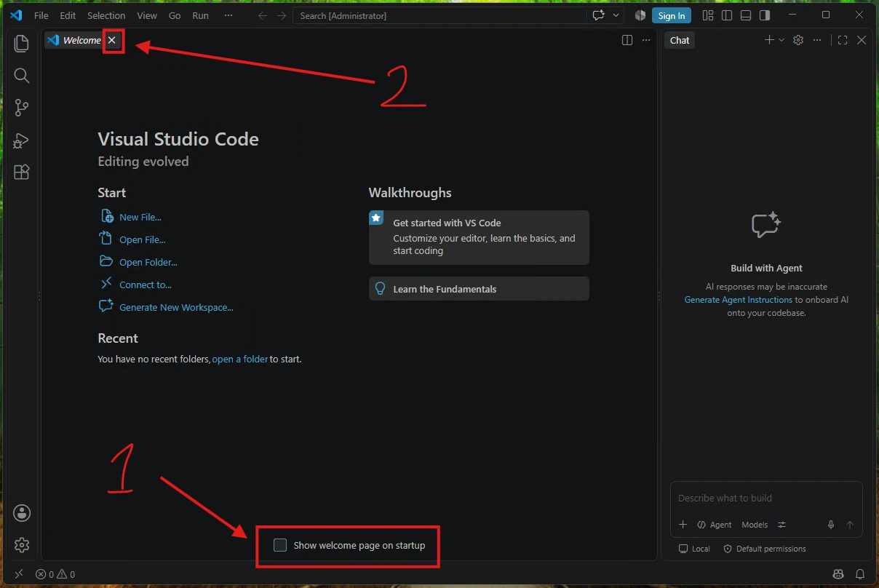The width and height of the screenshot is (879, 588).
Task: Open the Local session target picker
Action: click(x=694, y=549)
